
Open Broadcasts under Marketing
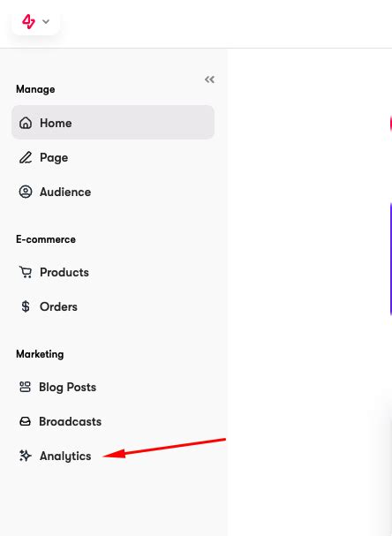113,421
